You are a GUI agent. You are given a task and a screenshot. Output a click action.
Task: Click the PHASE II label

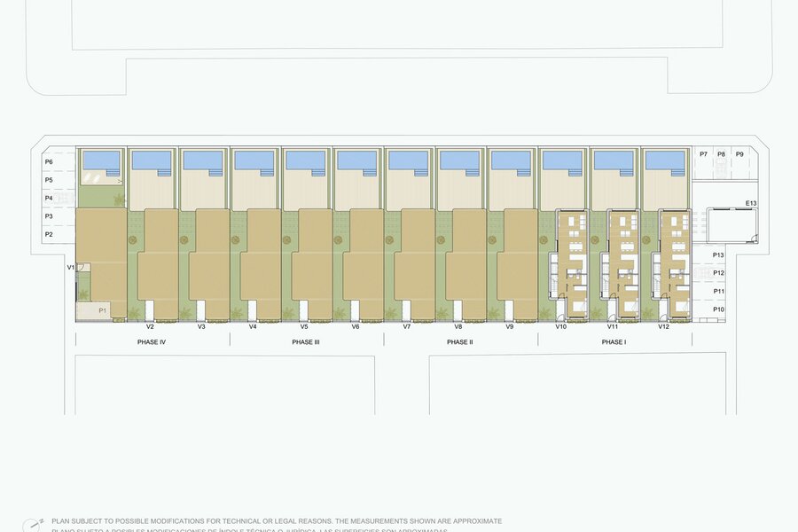pos(458,341)
